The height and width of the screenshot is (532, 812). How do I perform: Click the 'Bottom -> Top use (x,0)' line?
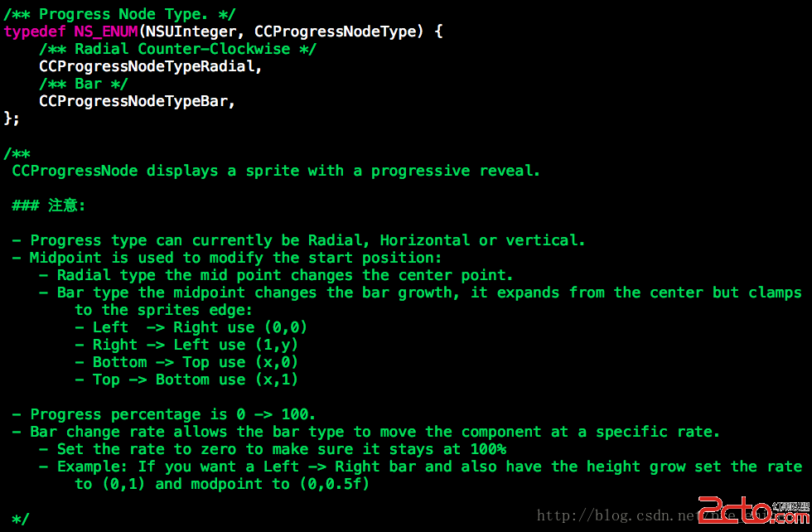(186, 362)
